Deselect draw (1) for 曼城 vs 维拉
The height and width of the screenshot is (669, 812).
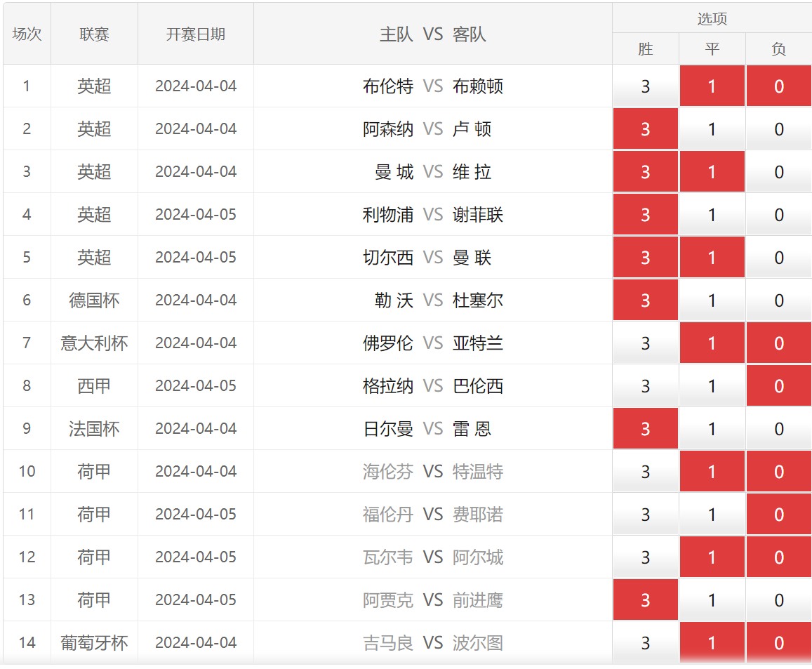click(x=712, y=172)
